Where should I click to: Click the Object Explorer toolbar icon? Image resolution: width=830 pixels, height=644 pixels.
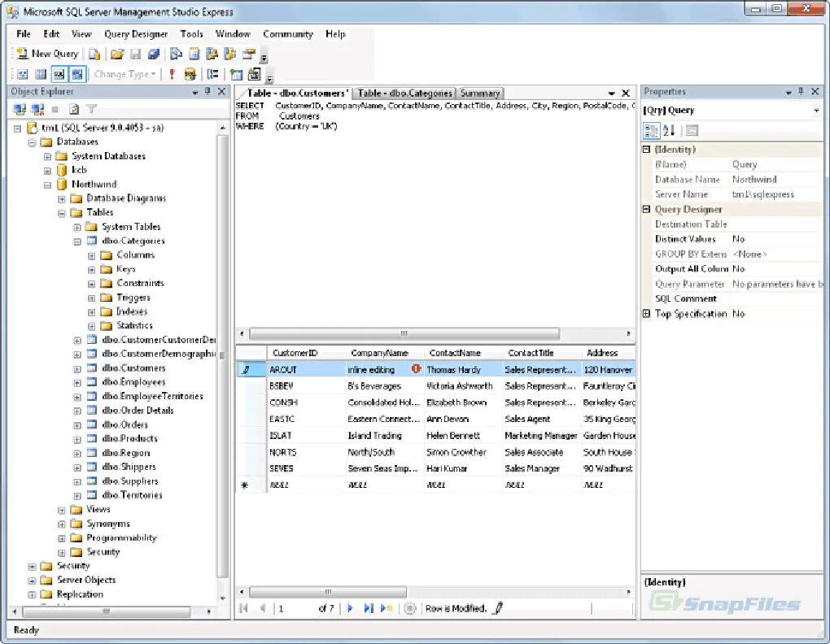tap(212, 54)
